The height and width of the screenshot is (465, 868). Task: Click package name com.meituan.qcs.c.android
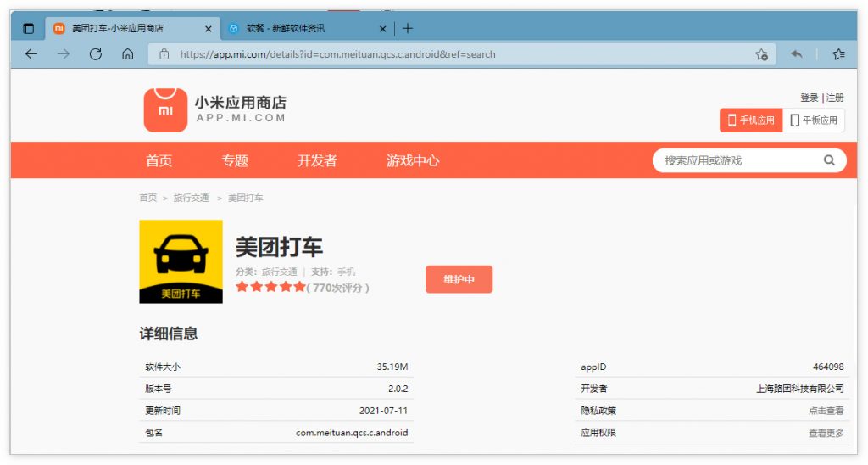click(352, 433)
